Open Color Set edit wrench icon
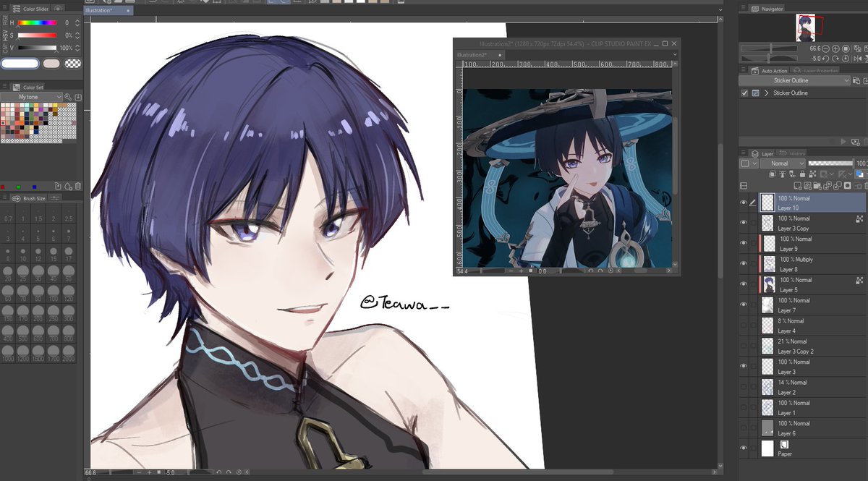This screenshot has width=868, height=481. (67, 97)
